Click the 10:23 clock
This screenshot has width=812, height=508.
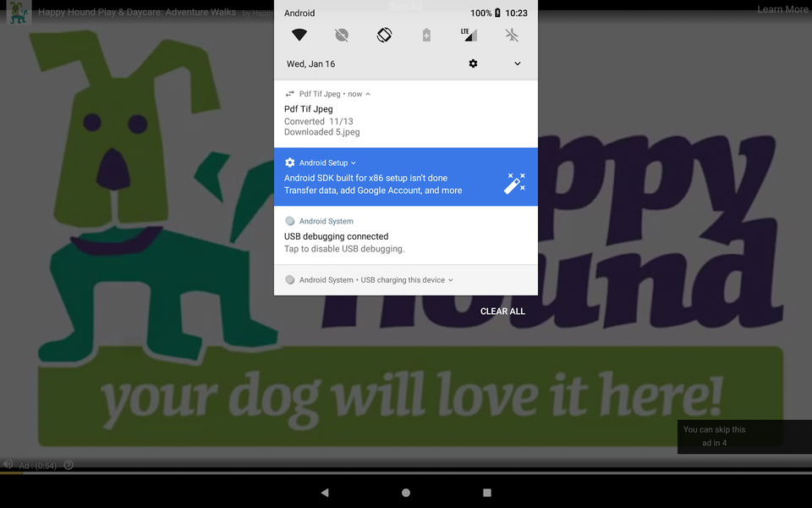[x=516, y=13]
